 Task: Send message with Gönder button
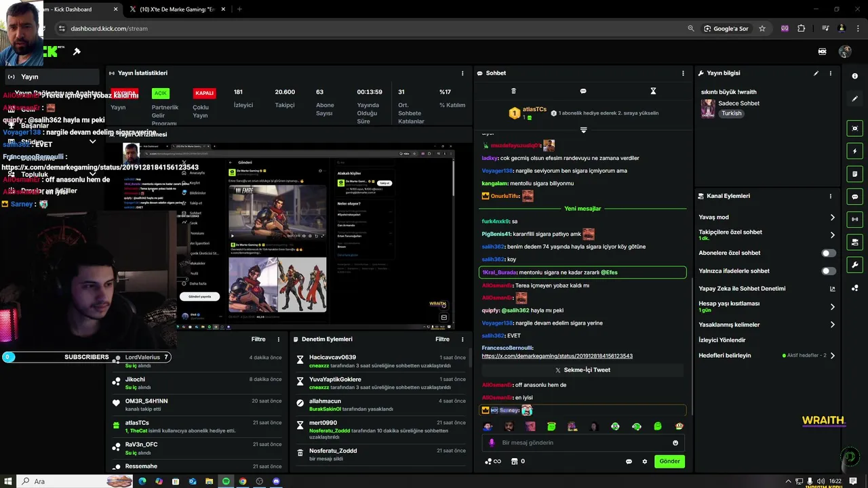point(669,461)
